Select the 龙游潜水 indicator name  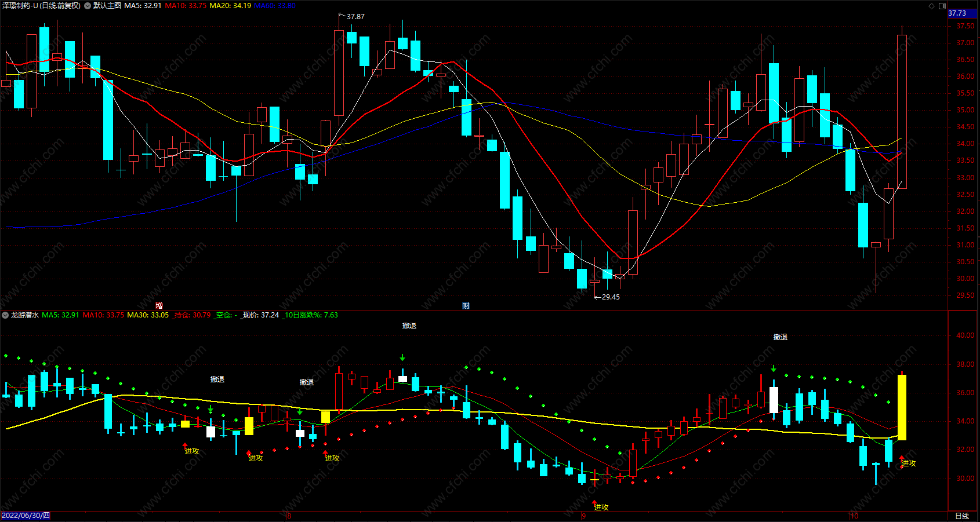click(x=25, y=315)
